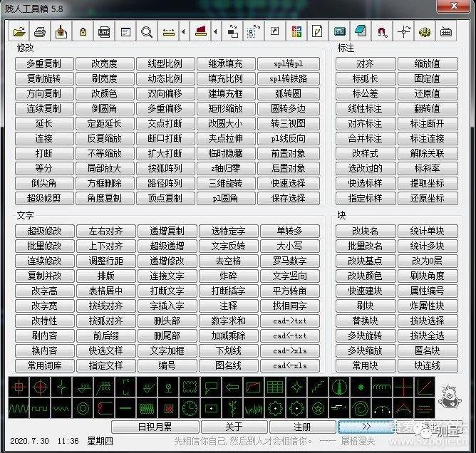This screenshot has width=476, height=453.
Task: Select the concentric circles symbol
Action: (83, 408)
